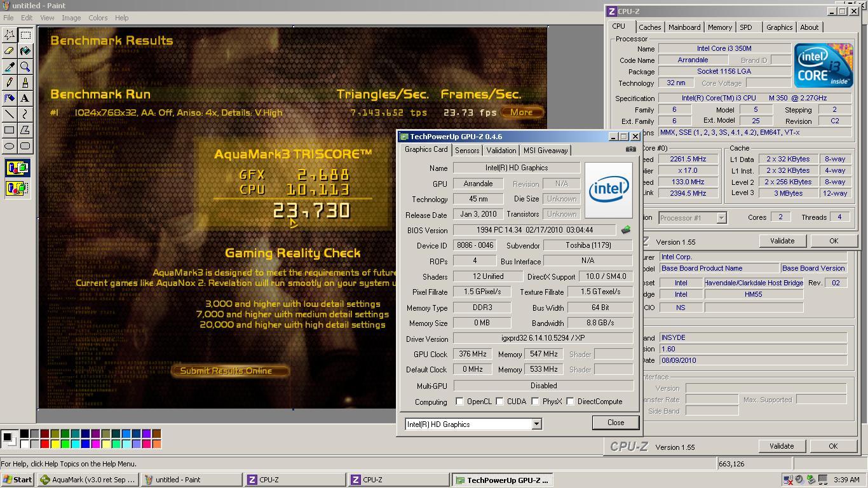Viewport: 868px width, 488px height.
Task: Choose the transparent selection option in toolbox
Action: click(x=17, y=188)
